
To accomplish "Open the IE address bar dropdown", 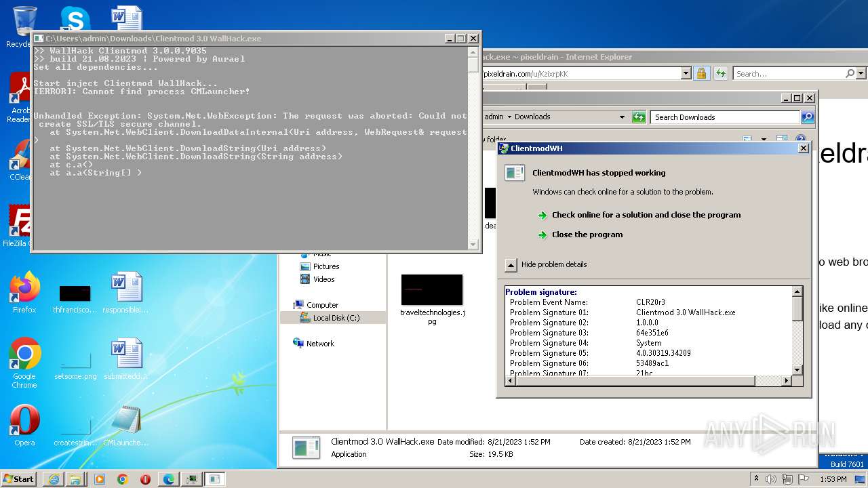I will click(686, 73).
